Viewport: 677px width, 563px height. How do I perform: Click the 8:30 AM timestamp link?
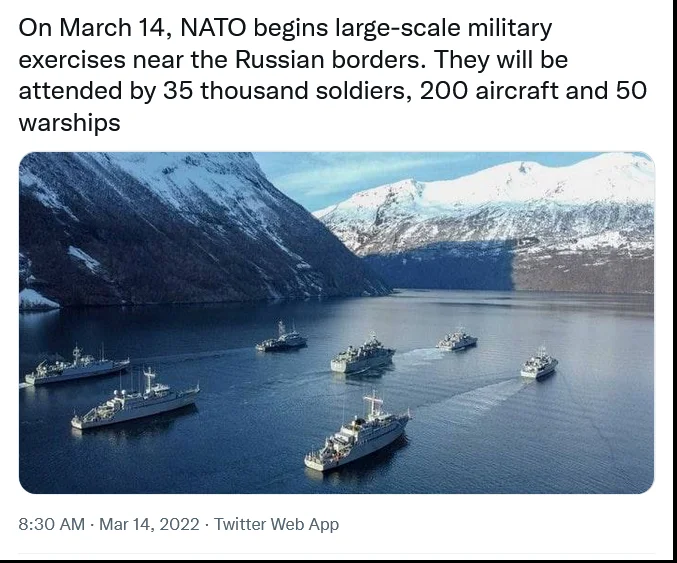click(x=51, y=524)
